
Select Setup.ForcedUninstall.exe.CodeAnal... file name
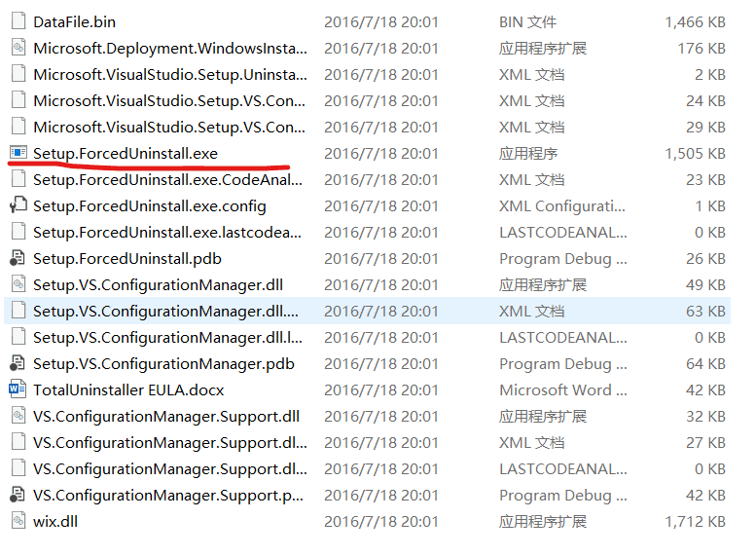coord(167,180)
